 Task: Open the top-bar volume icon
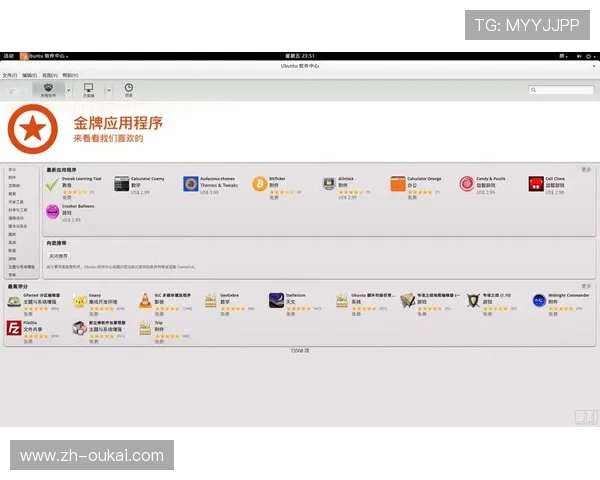point(579,56)
